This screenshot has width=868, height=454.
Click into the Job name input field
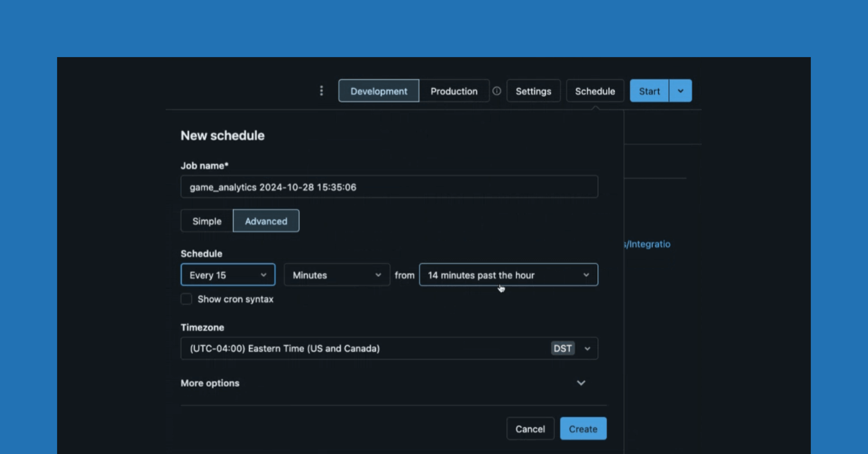pyautogui.click(x=389, y=187)
